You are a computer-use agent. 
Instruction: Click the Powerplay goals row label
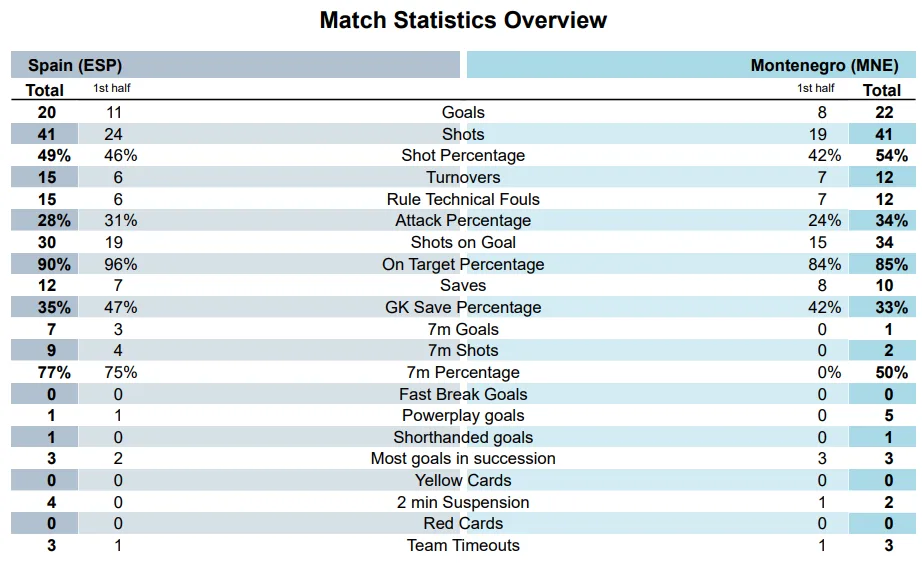tap(463, 416)
